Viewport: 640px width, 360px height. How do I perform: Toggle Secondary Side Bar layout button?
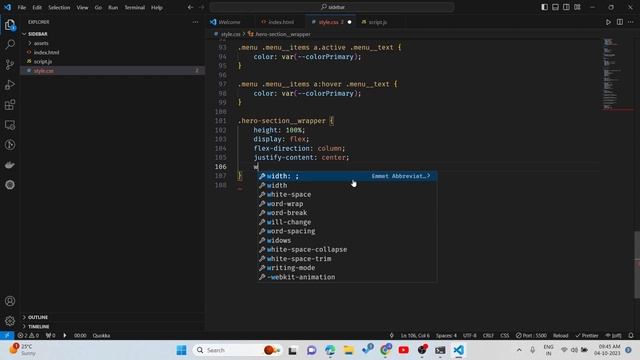pos(566,7)
